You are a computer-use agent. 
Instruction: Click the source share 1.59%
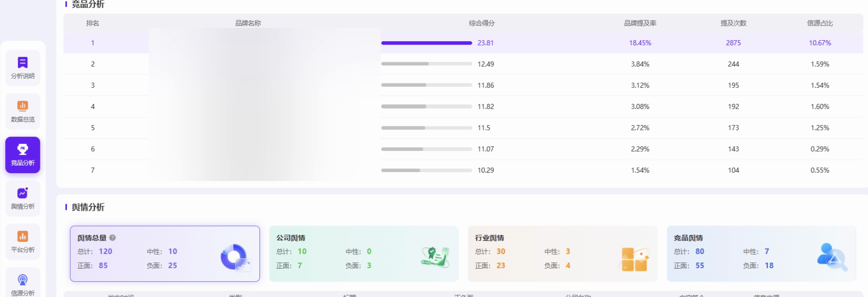[820, 64]
